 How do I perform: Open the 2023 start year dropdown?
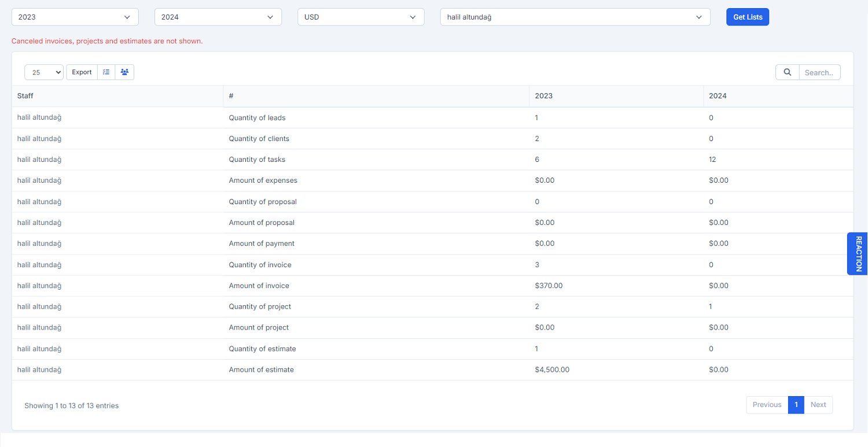pos(75,17)
